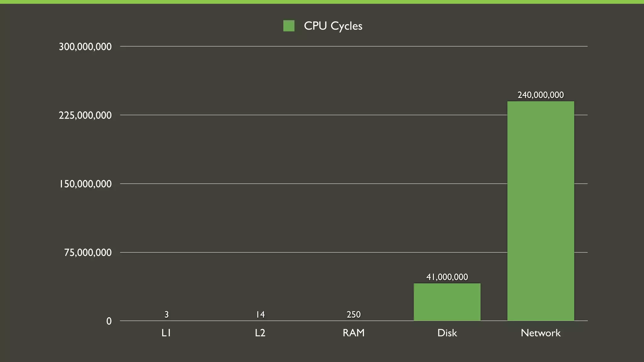Select the L2 category axis label
Image resolution: width=644 pixels, height=362 pixels.
tap(260, 333)
